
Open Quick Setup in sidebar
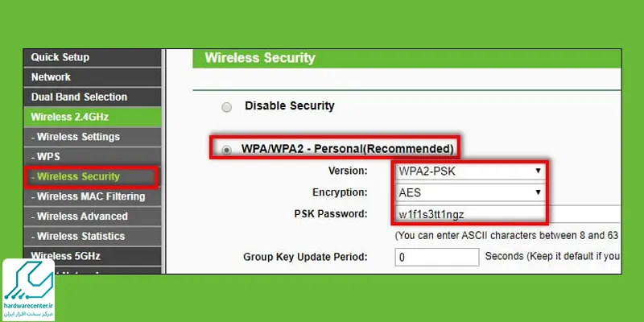[60, 57]
